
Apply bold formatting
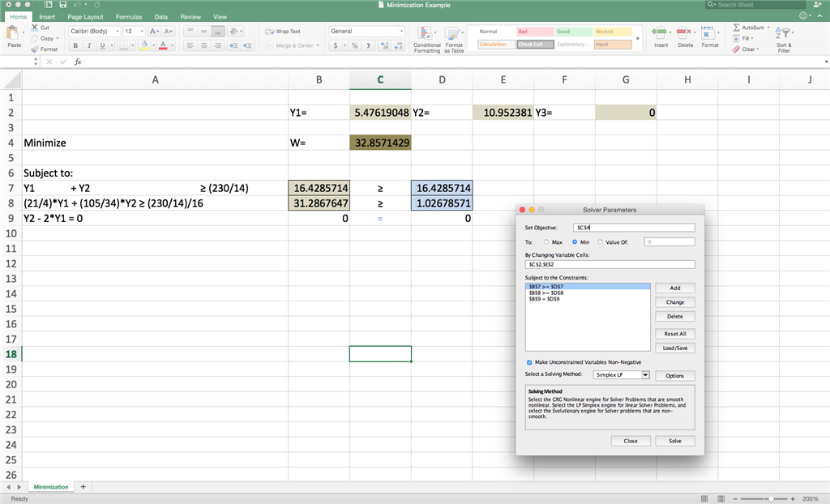(x=75, y=45)
